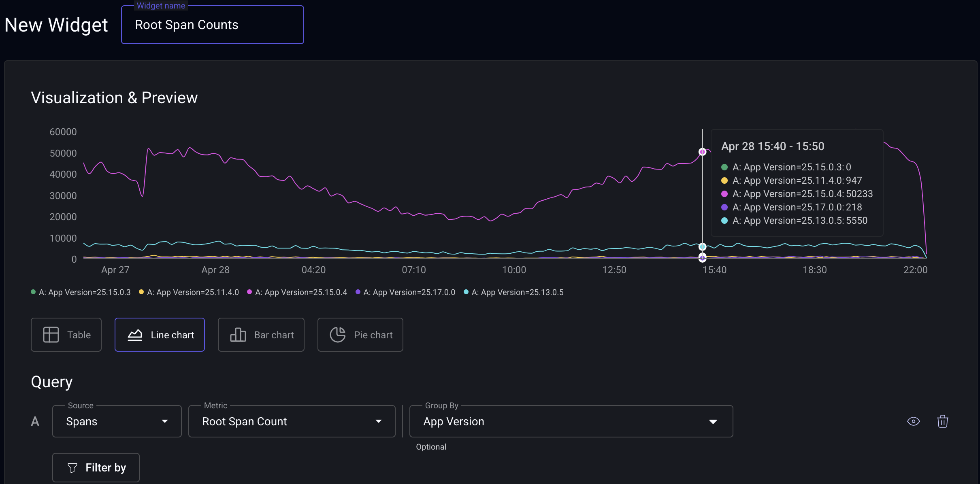
Task: Click the Line chart icon
Action: pos(135,335)
